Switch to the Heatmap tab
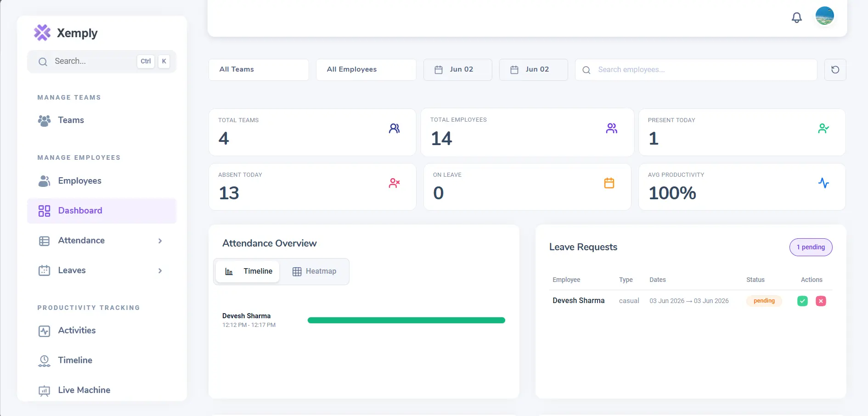 coord(314,271)
